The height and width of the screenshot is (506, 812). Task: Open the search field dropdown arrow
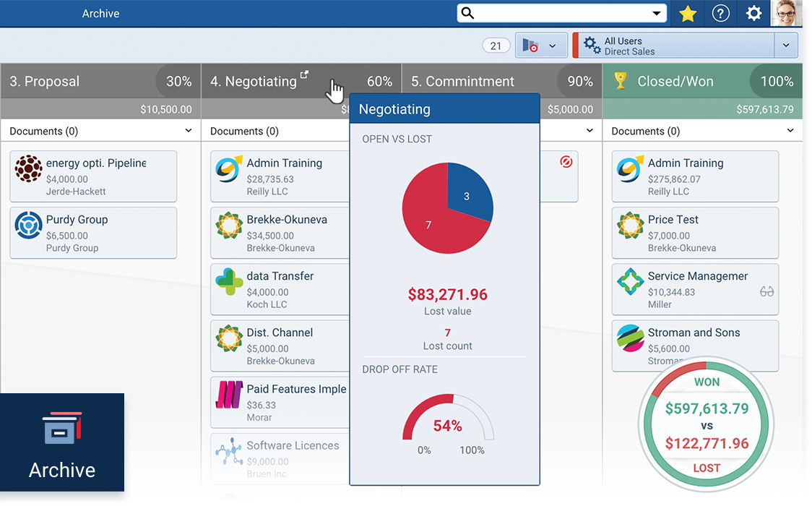pyautogui.click(x=656, y=13)
